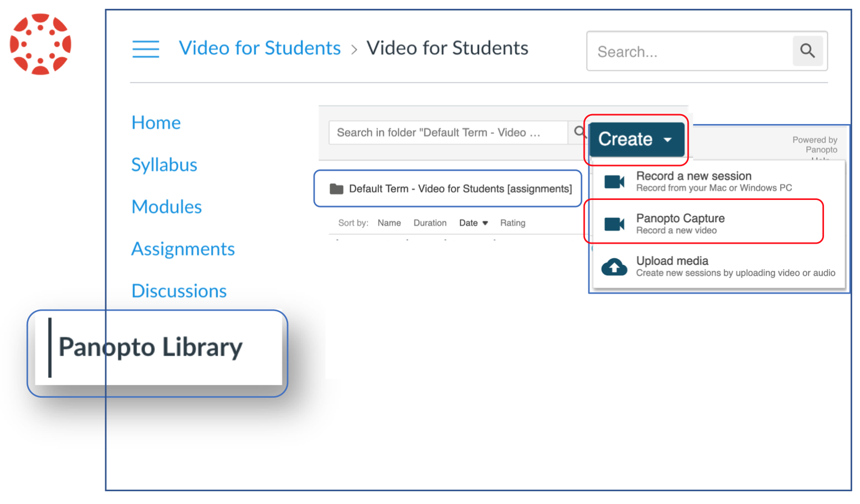Open the Create dropdown button

tap(636, 139)
